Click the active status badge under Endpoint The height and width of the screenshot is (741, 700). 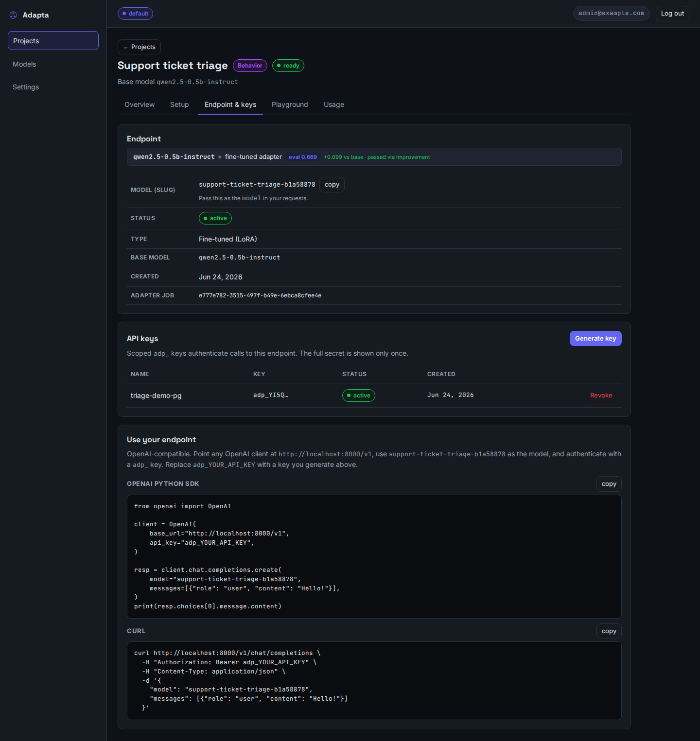pyautogui.click(x=215, y=218)
